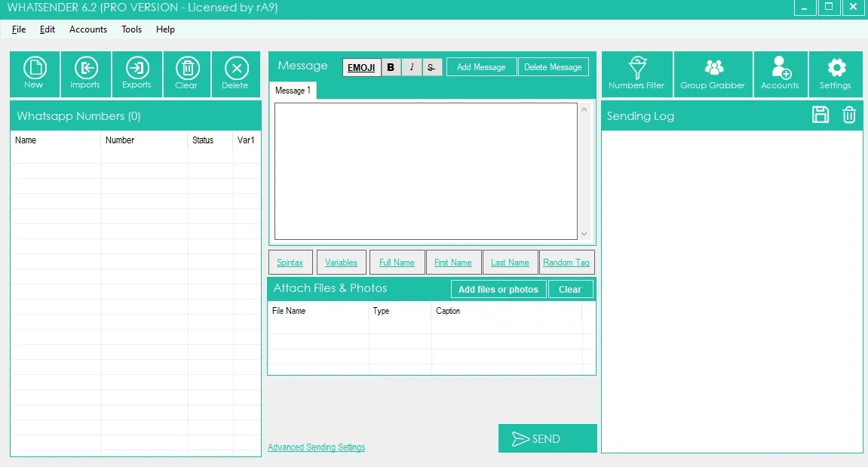This screenshot has height=467, width=868.
Task: Click inside the message text box
Action: point(425,171)
